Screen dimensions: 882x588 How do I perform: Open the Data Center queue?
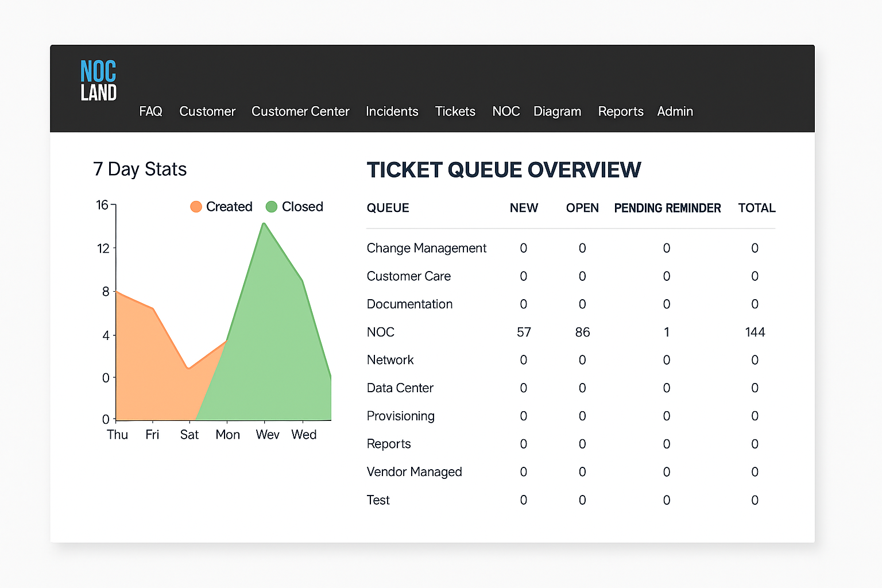(x=400, y=388)
